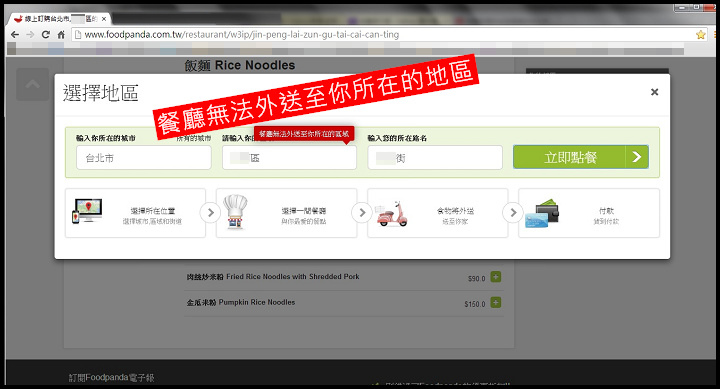Click the $90.0 price
The image size is (720, 389).
pyautogui.click(x=476, y=278)
